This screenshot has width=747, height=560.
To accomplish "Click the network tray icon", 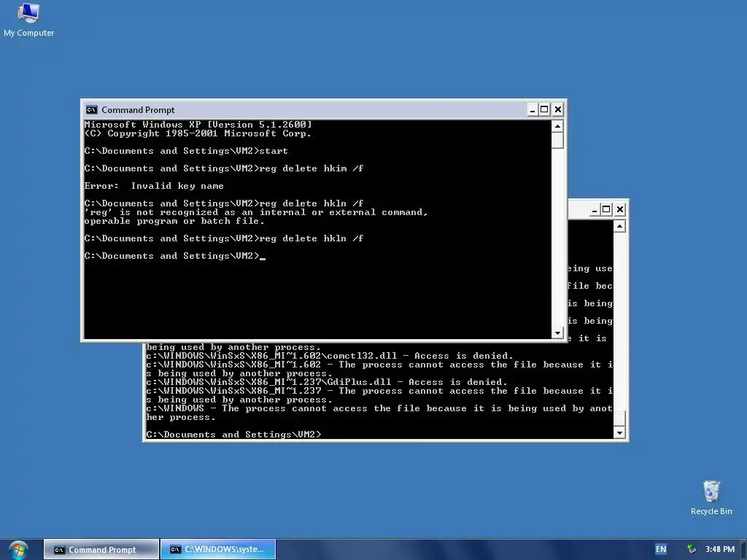I will click(692, 549).
